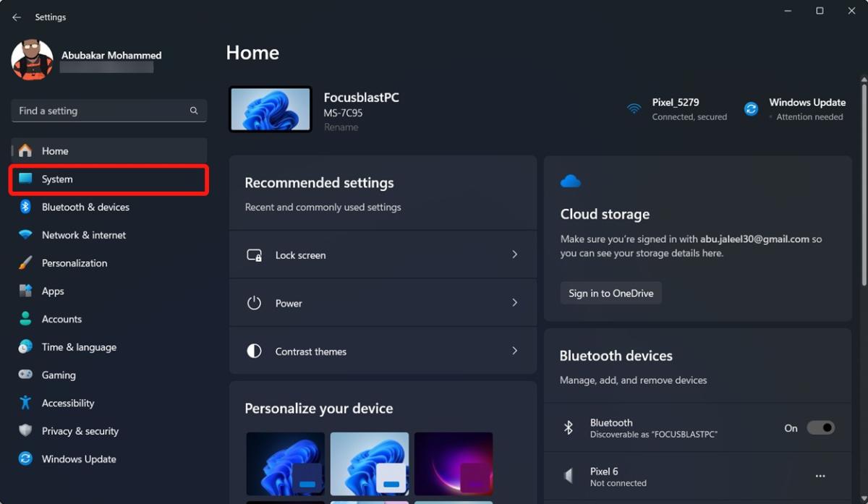Open Contrast themes via its chevron

coord(515,351)
